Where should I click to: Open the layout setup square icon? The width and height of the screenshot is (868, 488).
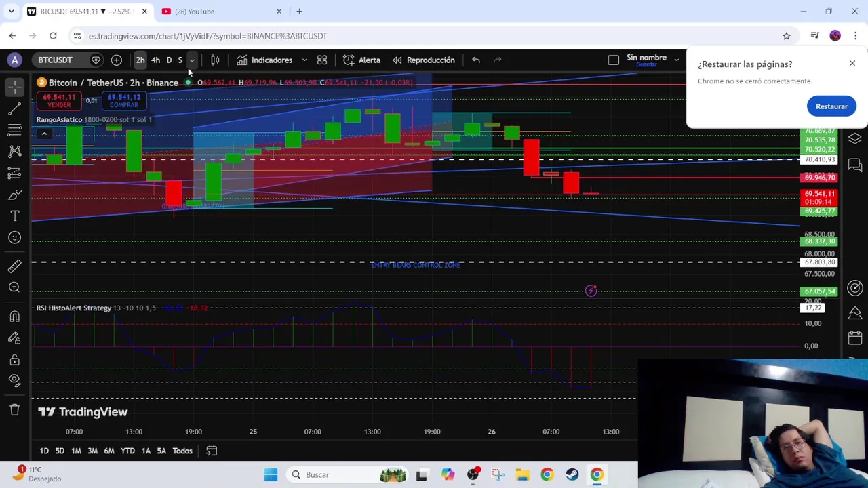point(613,60)
